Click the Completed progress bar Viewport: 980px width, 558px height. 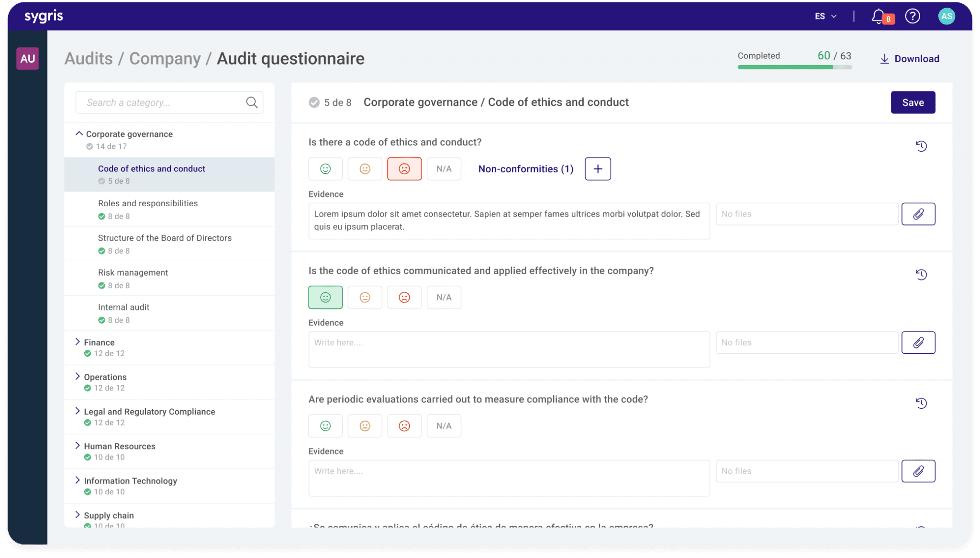coord(794,67)
